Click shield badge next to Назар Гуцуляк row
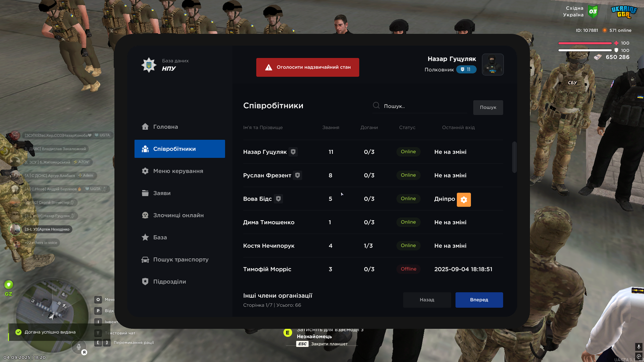This screenshot has width=644, height=362. (x=293, y=151)
